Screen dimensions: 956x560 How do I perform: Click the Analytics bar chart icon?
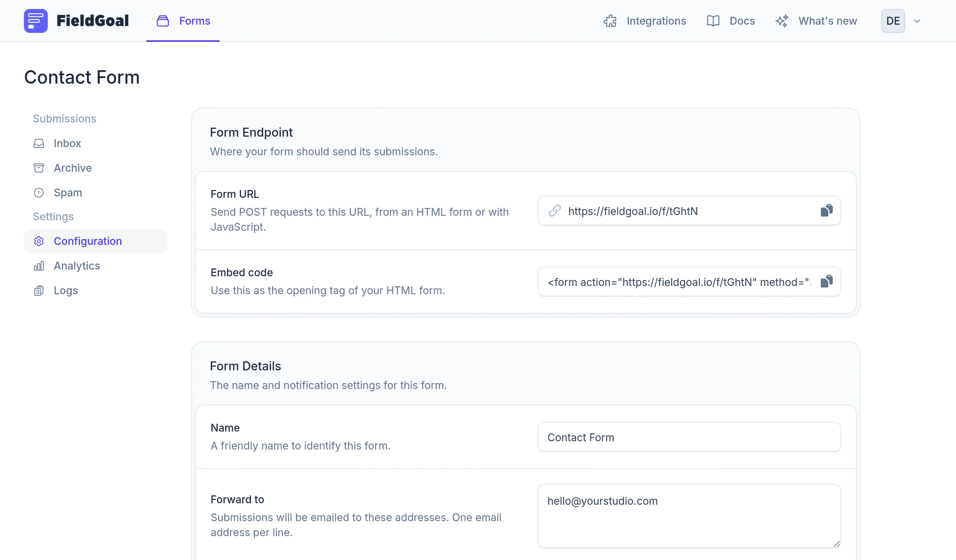pos(39,266)
